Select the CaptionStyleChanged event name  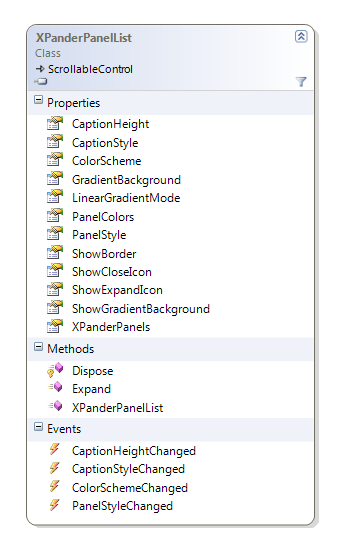(128, 469)
